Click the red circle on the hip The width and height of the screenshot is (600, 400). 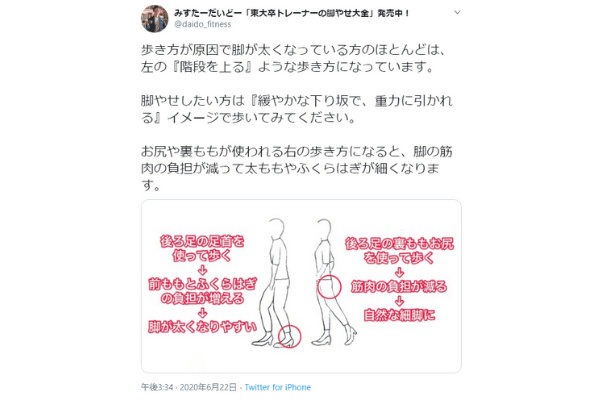click(329, 287)
